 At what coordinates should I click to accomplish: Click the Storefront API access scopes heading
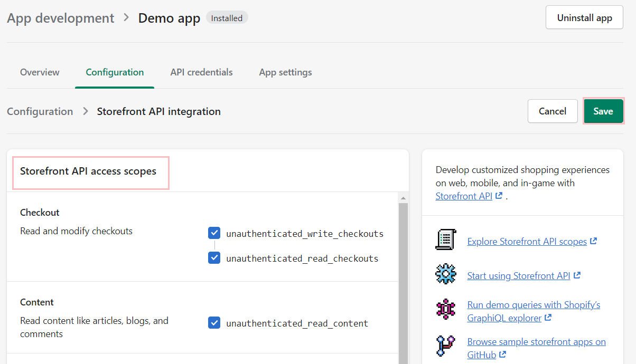pos(88,171)
